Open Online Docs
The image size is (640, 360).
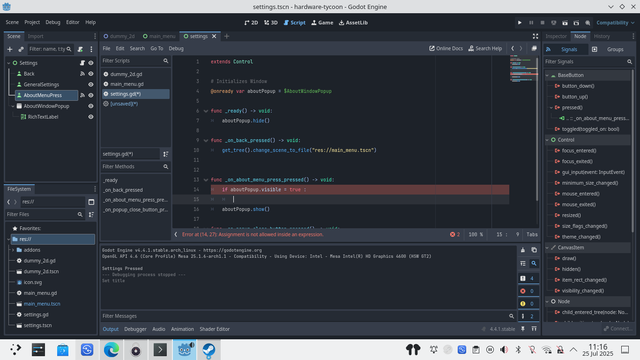[446, 49]
